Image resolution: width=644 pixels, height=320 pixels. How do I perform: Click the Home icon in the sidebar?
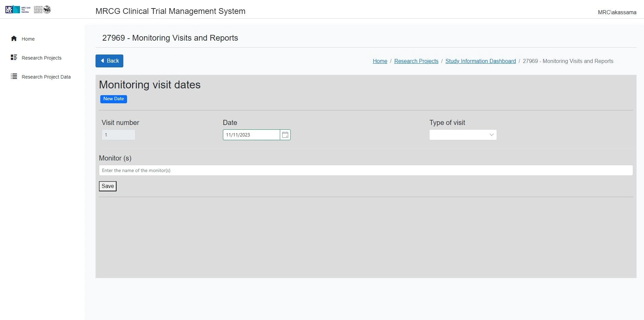coord(14,39)
